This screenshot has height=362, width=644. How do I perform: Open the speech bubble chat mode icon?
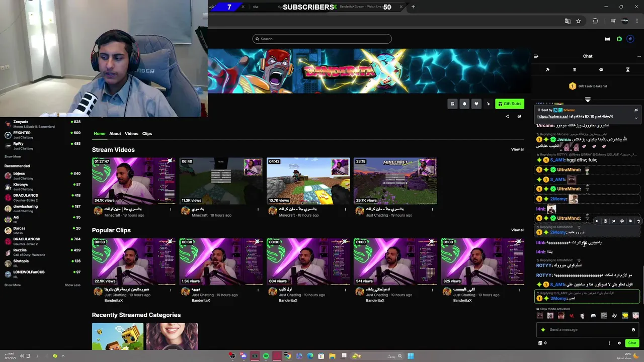(601, 70)
